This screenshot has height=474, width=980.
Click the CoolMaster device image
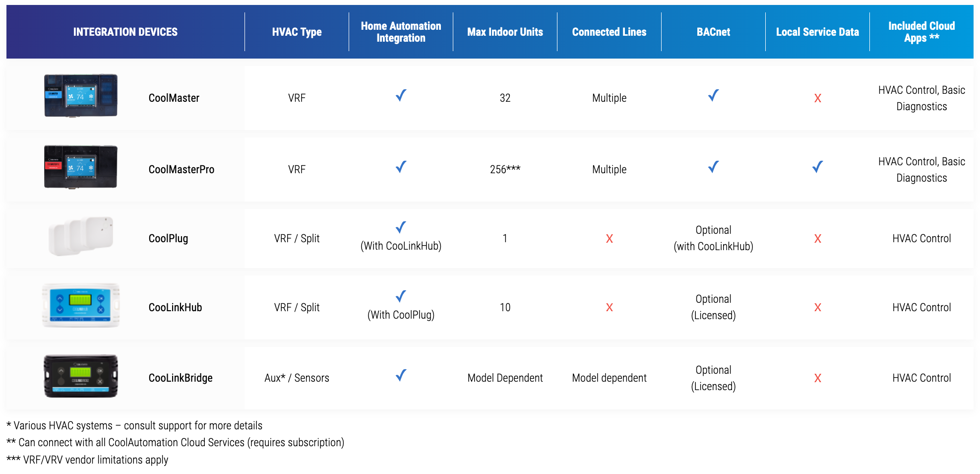pyautogui.click(x=81, y=96)
